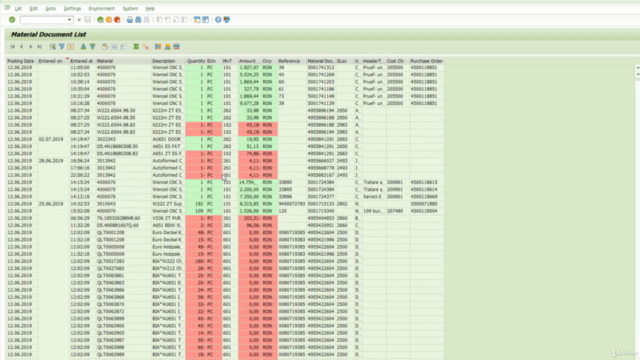Click the red Cancel icon
Image resolution: width=640 pixels, height=360 pixels.
point(117,20)
